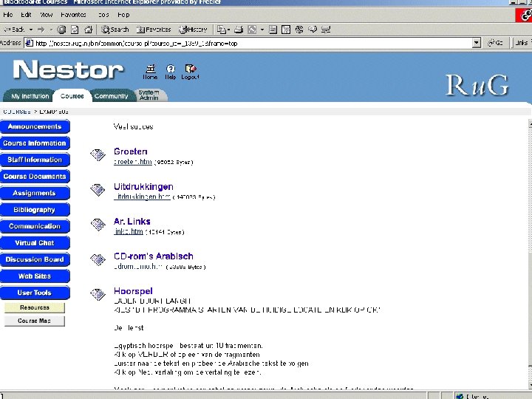Open the View menu
This screenshot has width=532, height=399.
(46, 15)
